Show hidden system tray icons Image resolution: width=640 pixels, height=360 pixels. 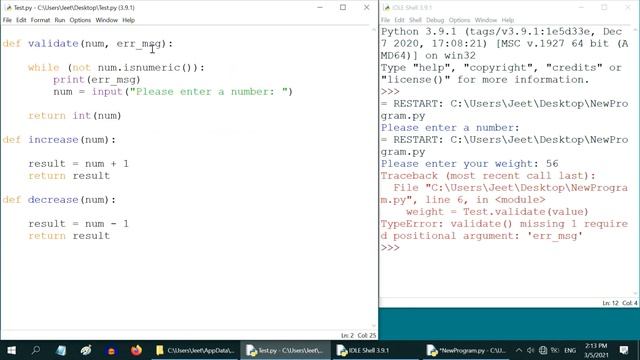pos(518,350)
